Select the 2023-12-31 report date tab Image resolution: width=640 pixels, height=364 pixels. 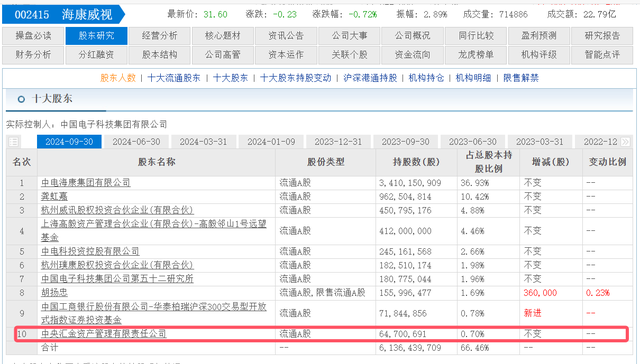(x=338, y=142)
